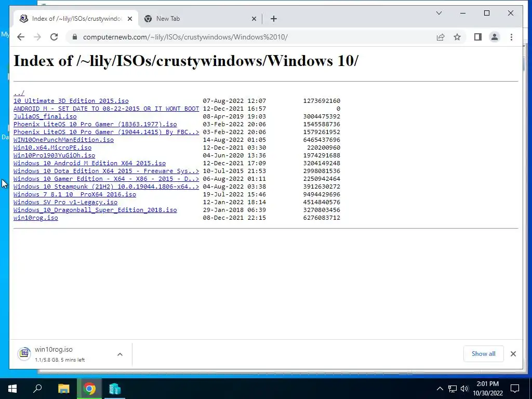Viewport: 532px width, 399px height.
Task: Click the 19-Jul-2022 15:46 date text
Action: (x=234, y=194)
